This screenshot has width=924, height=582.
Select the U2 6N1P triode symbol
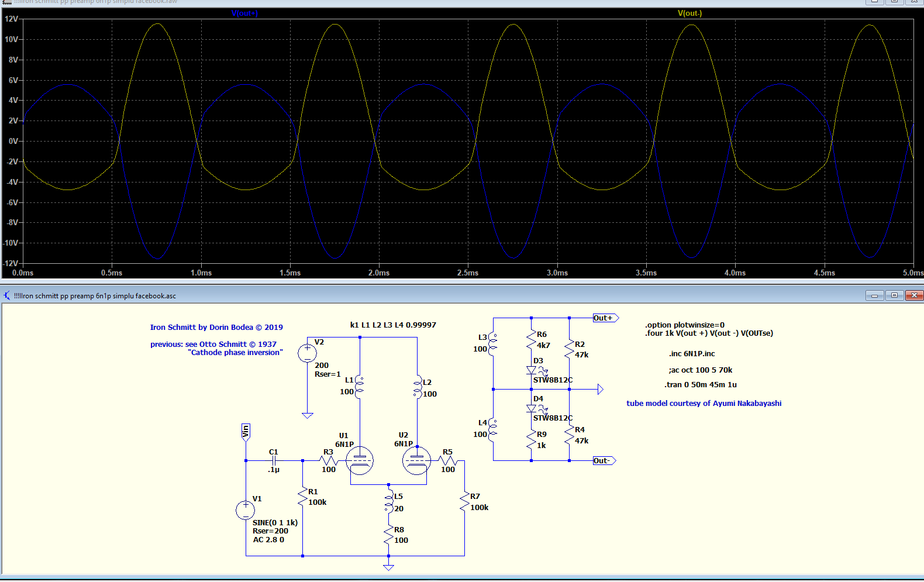[x=417, y=460]
